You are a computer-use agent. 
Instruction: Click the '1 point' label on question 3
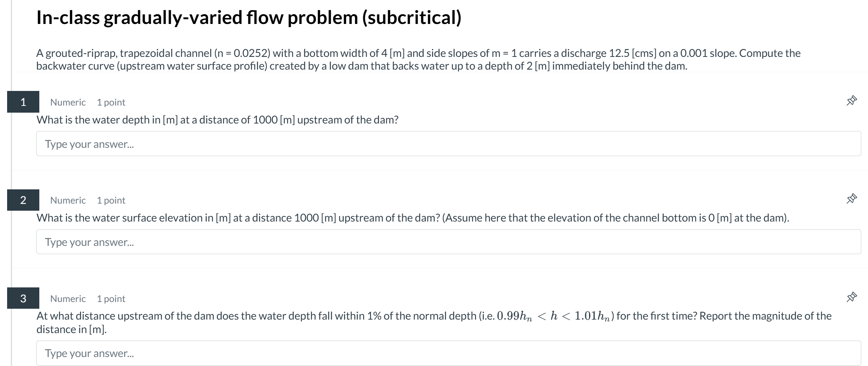110,298
